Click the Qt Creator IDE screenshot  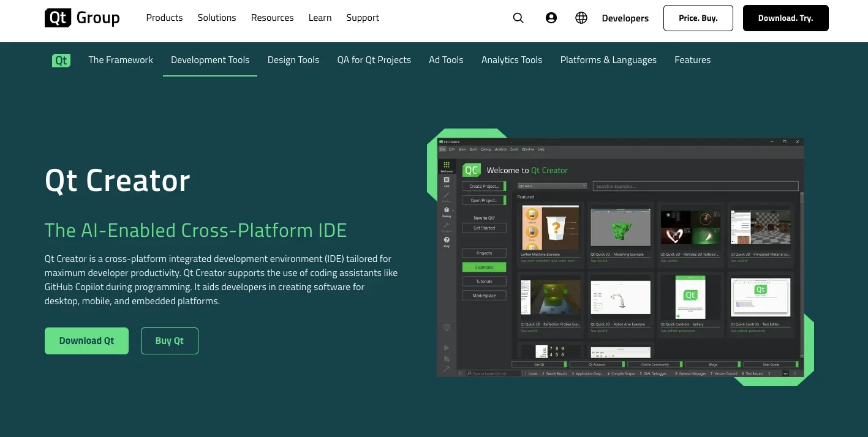click(x=620, y=257)
